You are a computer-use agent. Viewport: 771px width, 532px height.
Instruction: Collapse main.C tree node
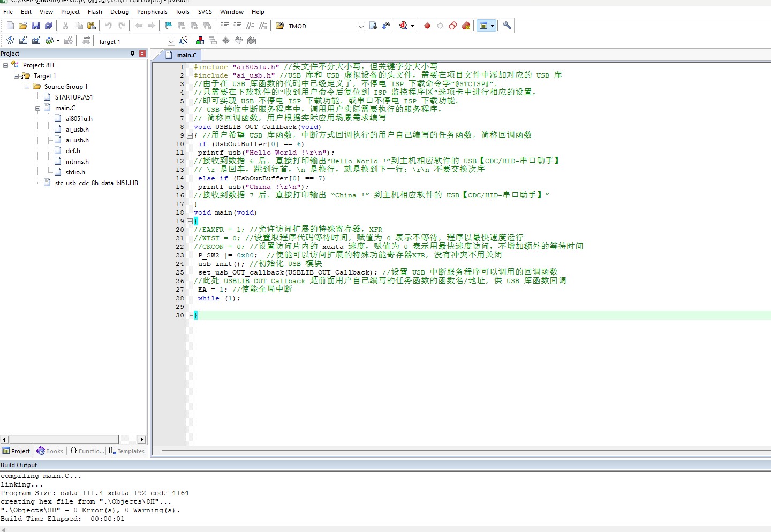38,108
